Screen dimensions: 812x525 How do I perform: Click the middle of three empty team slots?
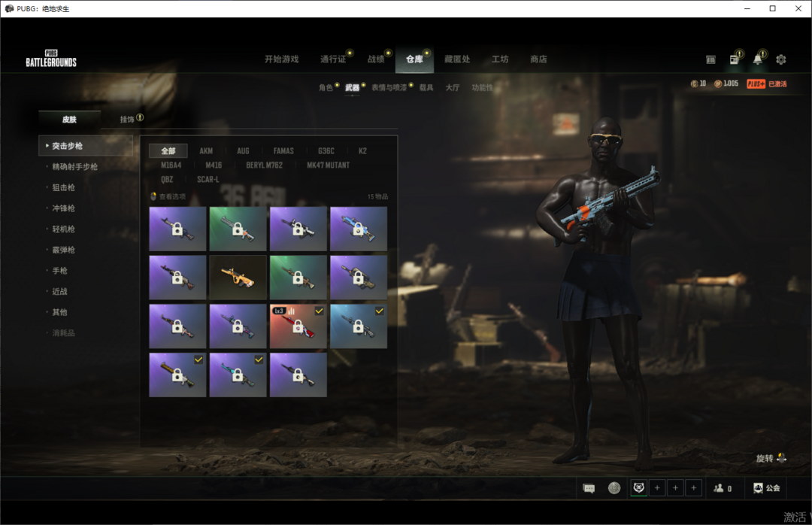675,487
